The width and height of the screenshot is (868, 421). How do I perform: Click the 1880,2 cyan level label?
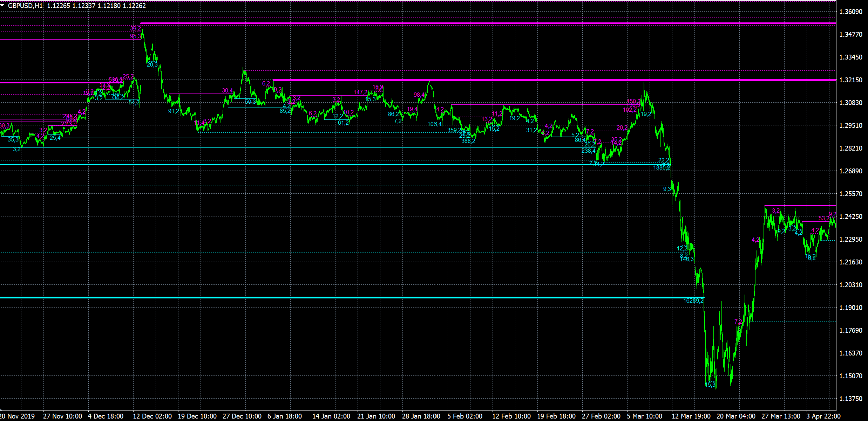click(x=662, y=168)
